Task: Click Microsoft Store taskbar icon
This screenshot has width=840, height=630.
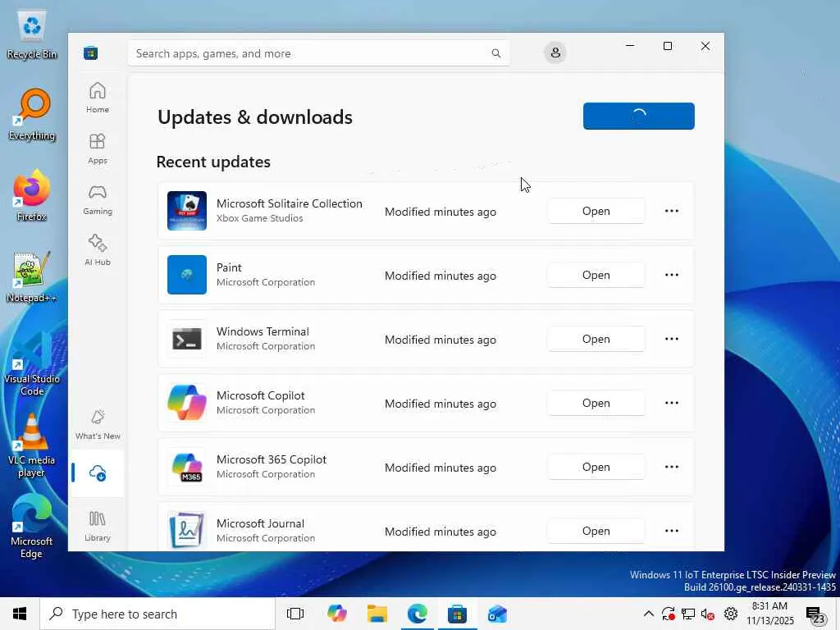Action: [457, 614]
